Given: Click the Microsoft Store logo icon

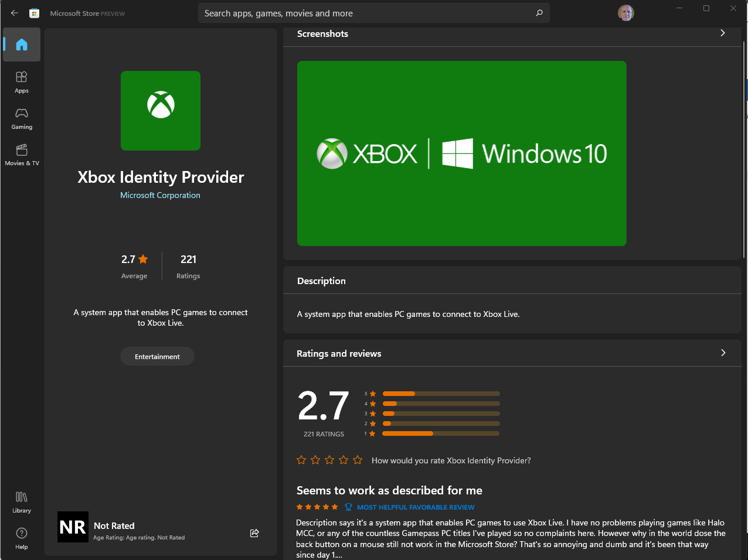Looking at the screenshot, I should (35, 13).
